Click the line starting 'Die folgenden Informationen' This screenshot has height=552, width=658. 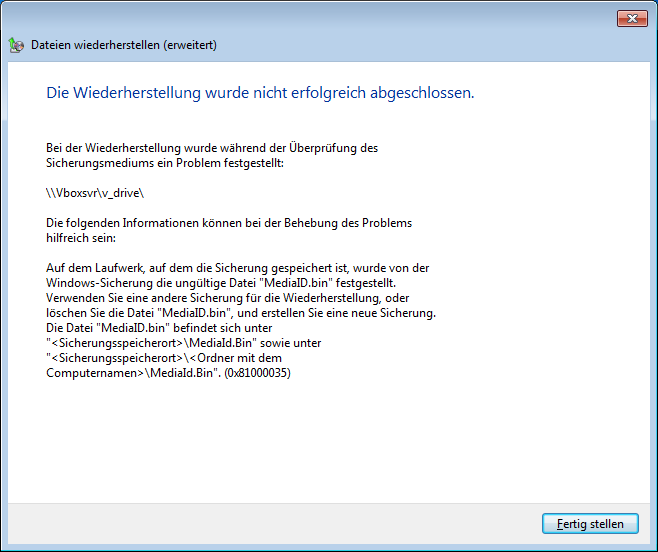[229, 223]
